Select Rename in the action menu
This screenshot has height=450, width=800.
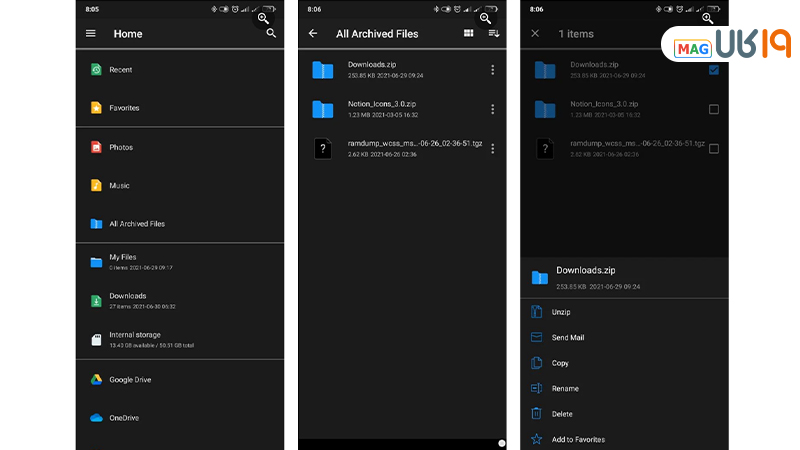coord(565,388)
